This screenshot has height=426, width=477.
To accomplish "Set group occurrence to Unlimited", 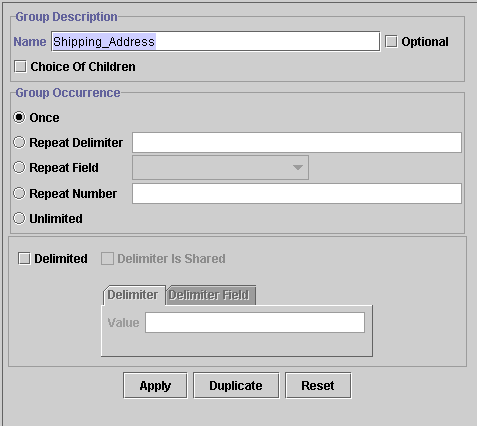I will [19, 218].
